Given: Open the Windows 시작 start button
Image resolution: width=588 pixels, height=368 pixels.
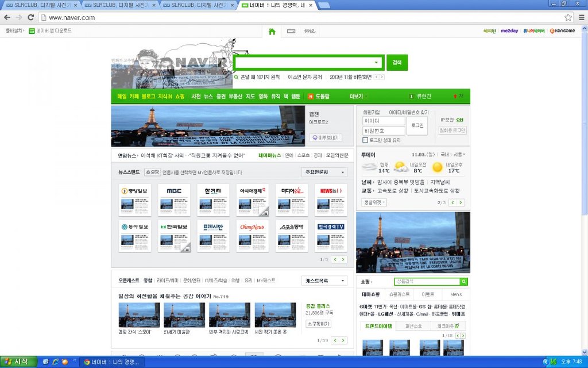Looking at the screenshot, I should [x=18, y=362].
